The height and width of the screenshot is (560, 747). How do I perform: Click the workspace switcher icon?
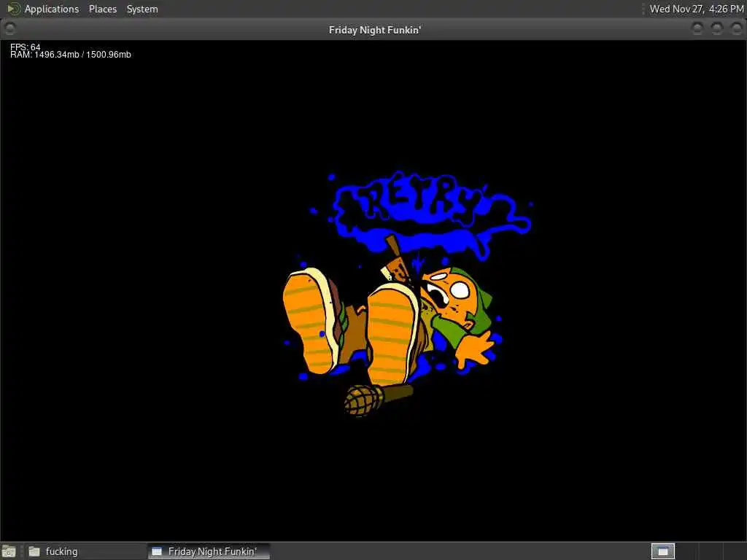point(662,551)
